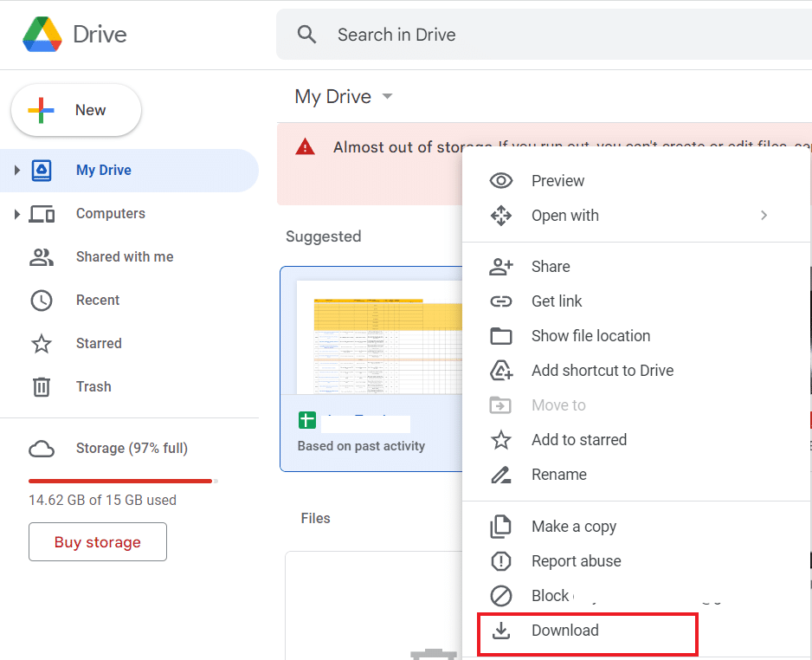This screenshot has width=812, height=660.
Task: Click the Add to starred star icon
Action: 500,440
